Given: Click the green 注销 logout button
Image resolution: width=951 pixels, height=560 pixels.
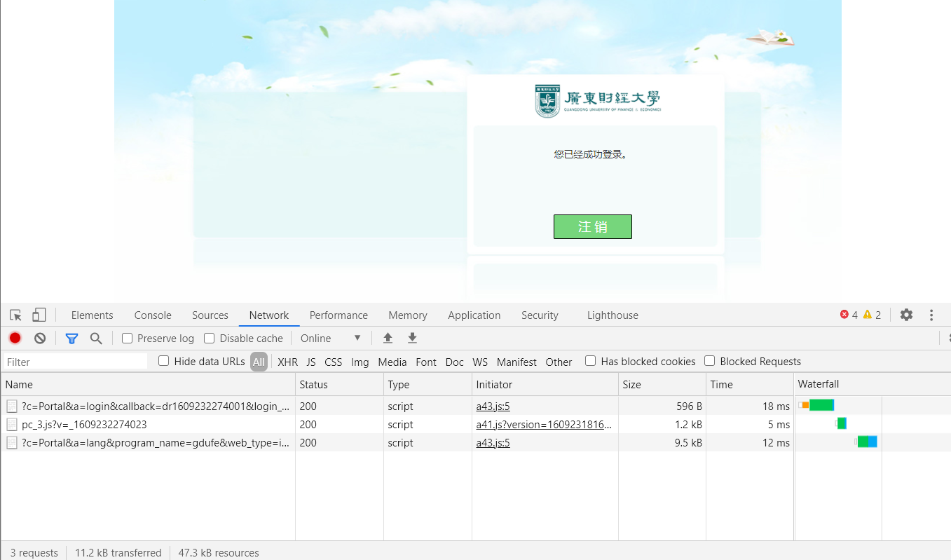Looking at the screenshot, I should click(593, 226).
